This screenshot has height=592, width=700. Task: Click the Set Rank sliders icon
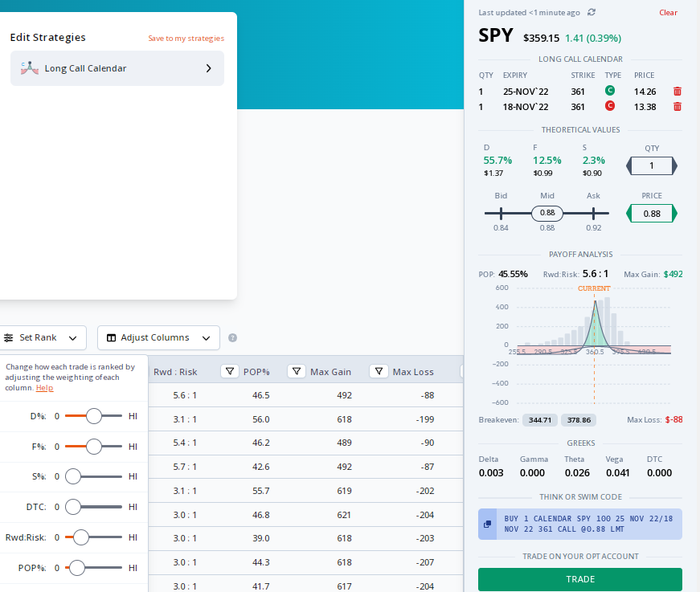click(x=9, y=337)
